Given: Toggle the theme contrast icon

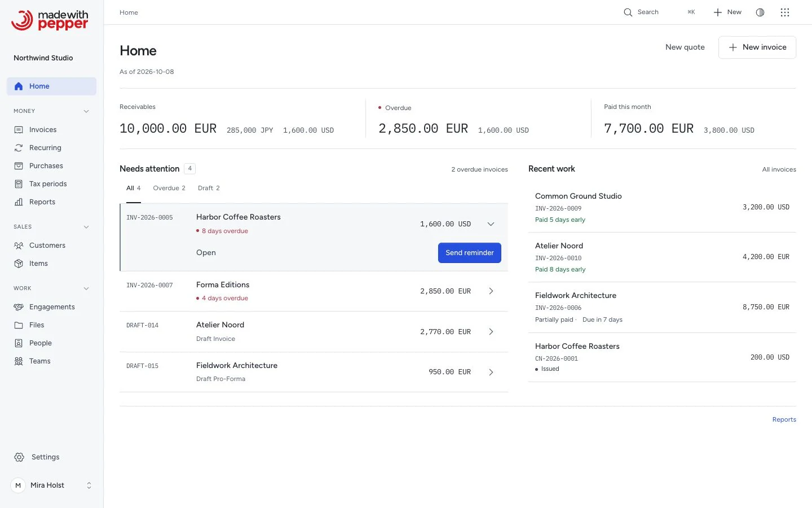Looking at the screenshot, I should coord(760,12).
